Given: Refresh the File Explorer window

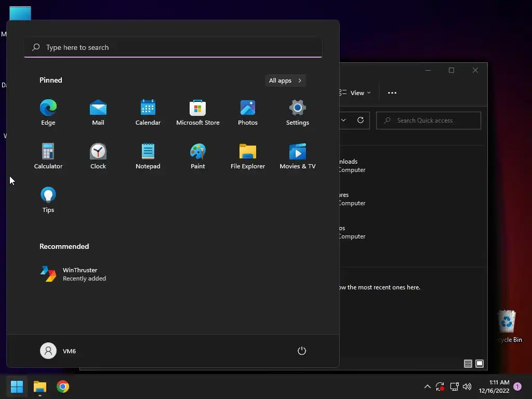Looking at the screenshot, I should click(x=361, y=120).
